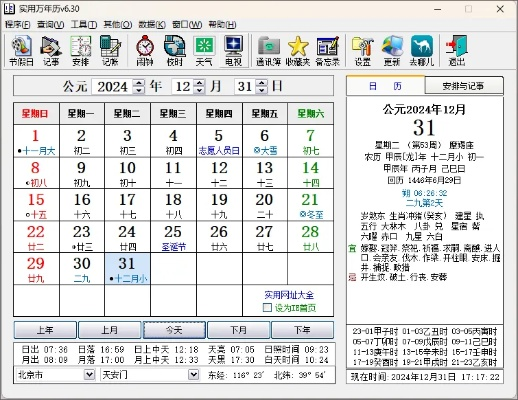Image resolution: width=518 pixels, height=400 pixels.
Task: Open the 收藏夹 favorites star icon
Action: point(298,51)
